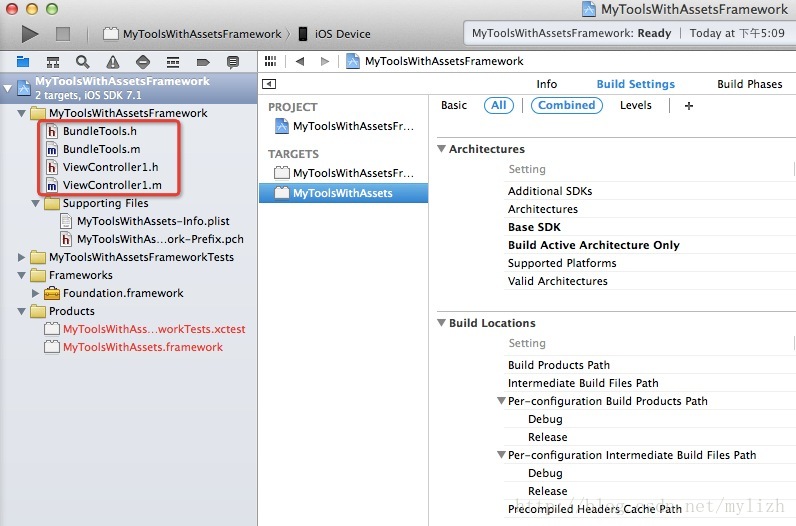Select the Foundation.framework toolbox icon

(x=52, y=293)
